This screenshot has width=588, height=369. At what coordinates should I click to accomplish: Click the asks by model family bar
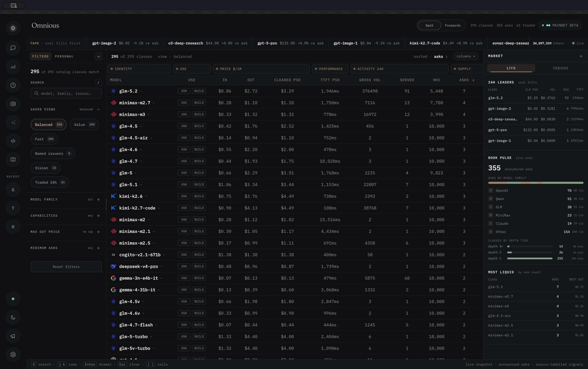536,183
